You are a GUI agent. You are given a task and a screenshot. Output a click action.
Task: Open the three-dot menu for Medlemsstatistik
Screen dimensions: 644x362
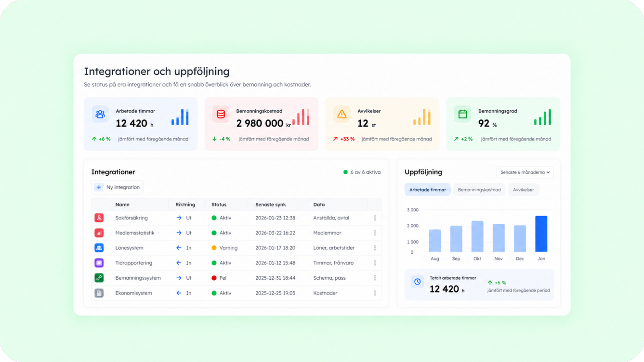click(375, 233)
